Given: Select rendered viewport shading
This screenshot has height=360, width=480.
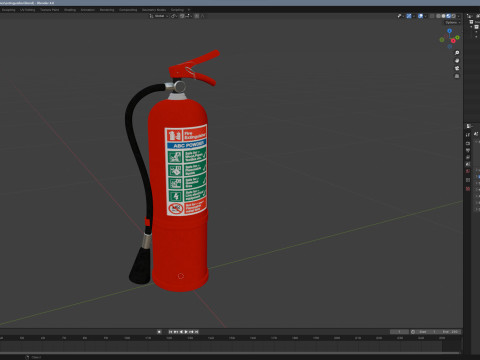Looking at the screenshot, I should tap(454, 16).
